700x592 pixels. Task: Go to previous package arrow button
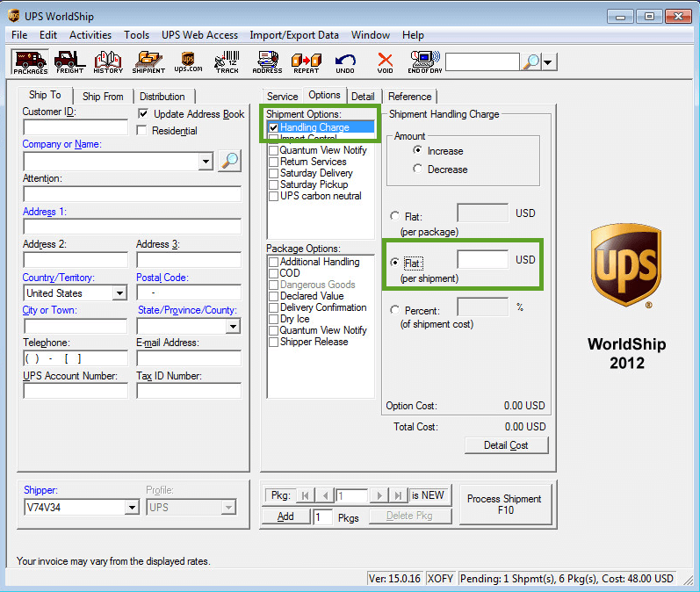[325, 495]
